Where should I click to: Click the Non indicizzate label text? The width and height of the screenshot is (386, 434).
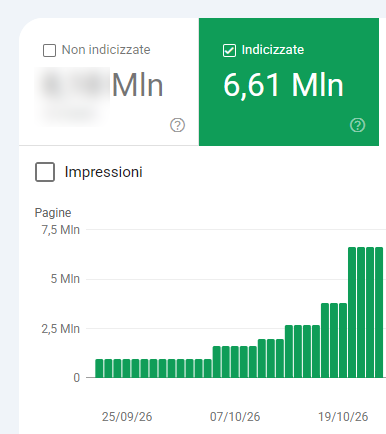click(x=106, y=50)
